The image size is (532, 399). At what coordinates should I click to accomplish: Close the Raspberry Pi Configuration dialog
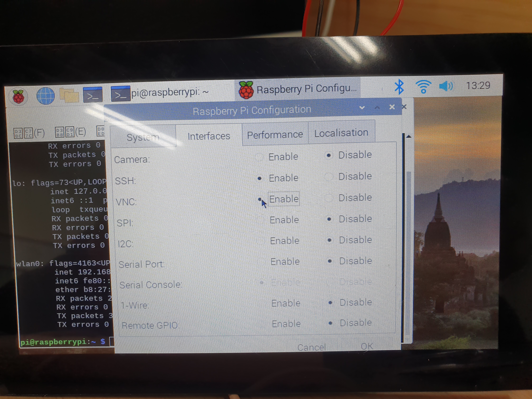point(392,107)
